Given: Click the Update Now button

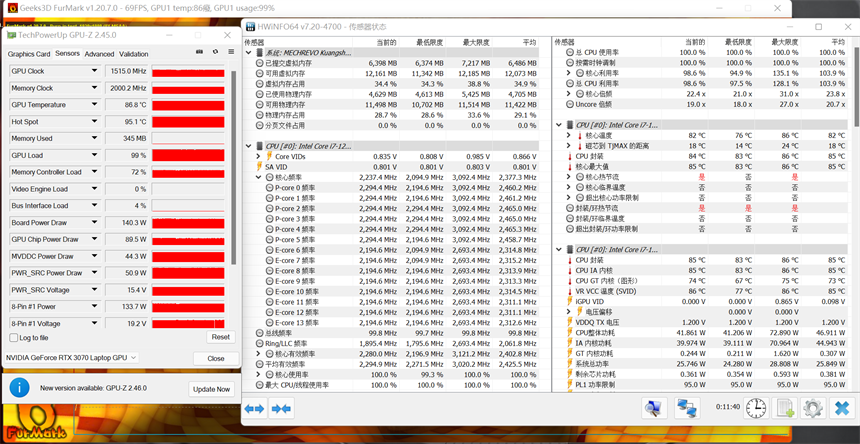Looking at the screenshot, I should (x=211, y=389).
